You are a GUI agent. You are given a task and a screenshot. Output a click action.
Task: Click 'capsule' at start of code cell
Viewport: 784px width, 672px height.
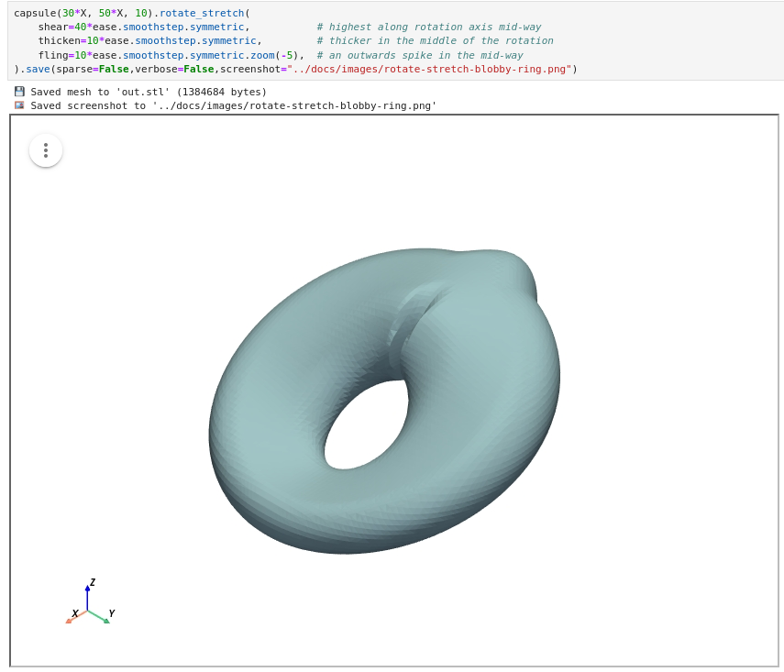pos(35,13)
